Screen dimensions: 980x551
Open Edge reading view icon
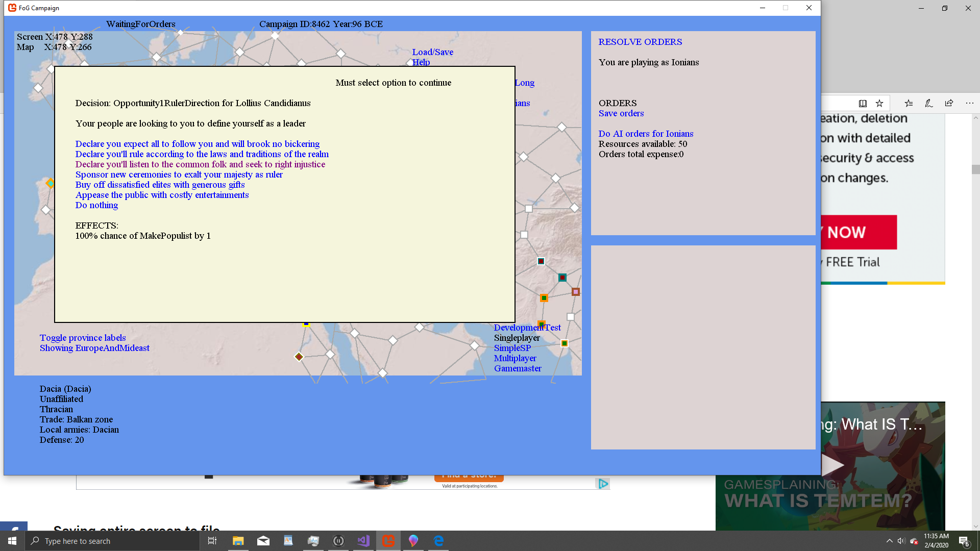click(x=863, y=103)
